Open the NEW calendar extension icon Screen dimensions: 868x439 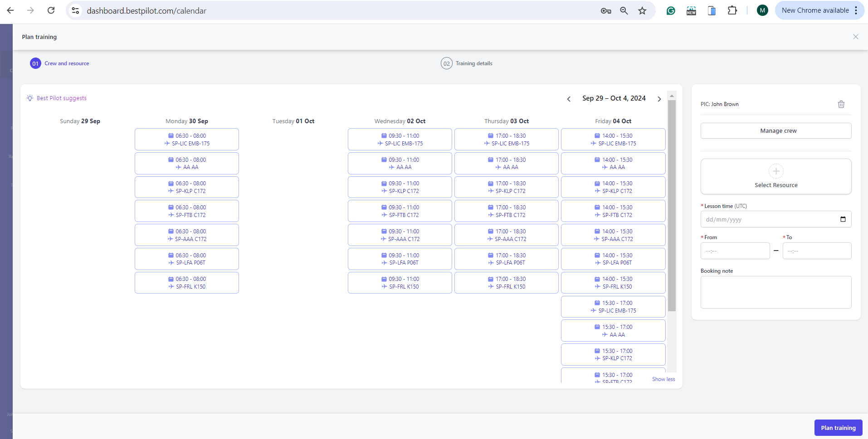[691, 10]
